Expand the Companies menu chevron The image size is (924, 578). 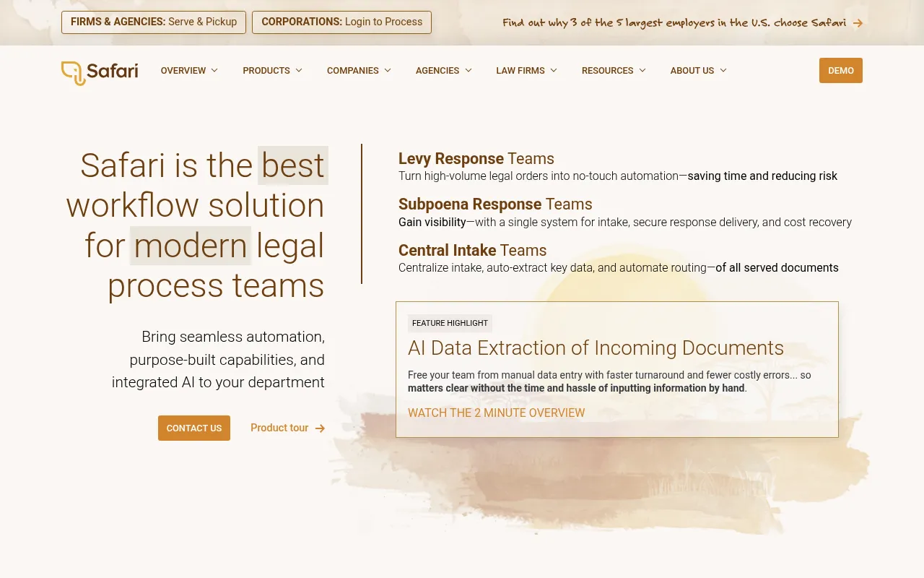click(388, 70)
